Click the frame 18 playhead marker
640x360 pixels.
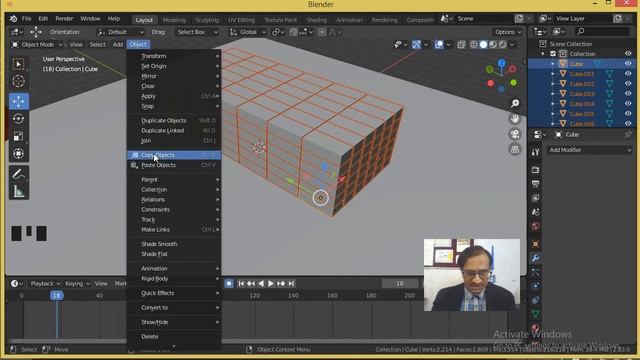57,295
